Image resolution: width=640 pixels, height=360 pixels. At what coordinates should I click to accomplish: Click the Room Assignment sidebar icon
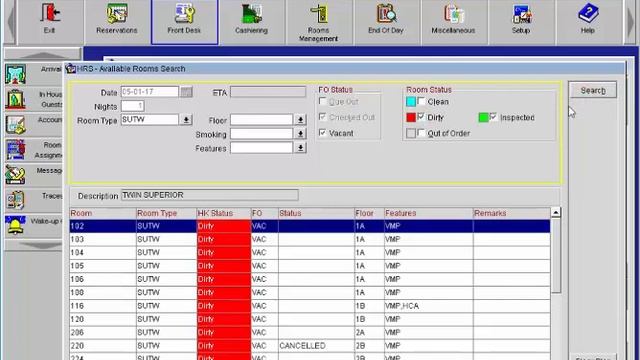[x=16, y=150]
